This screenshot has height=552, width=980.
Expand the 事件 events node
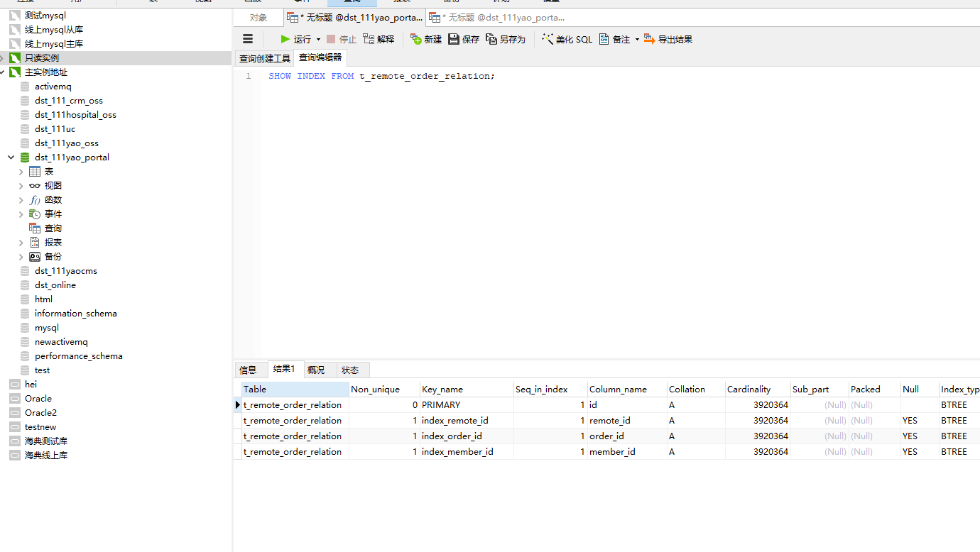[x=21, y=214]
